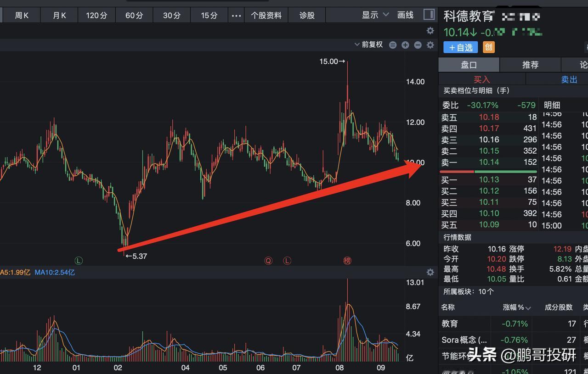Open the more periods ellipsis menu
The height and width of the screenshot is (374, 588).
point(236,16)
